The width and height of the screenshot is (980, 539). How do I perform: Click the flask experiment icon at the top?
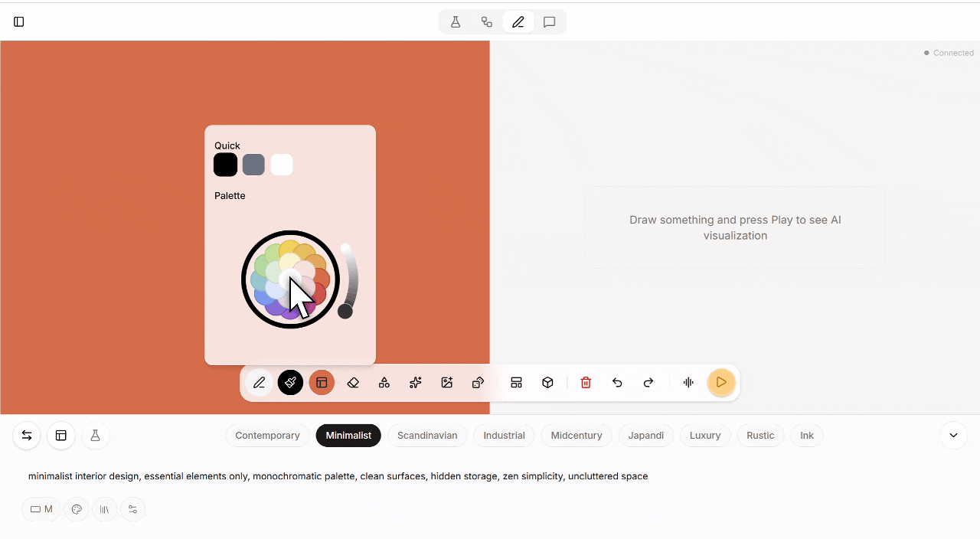click(x=456, y=21)
